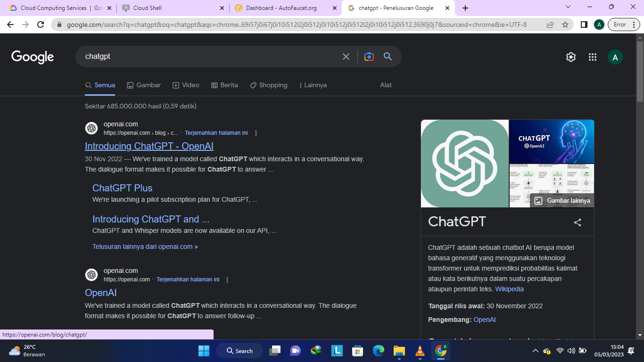Open Internet Download Manager taskbar icon

coord(316,351)
